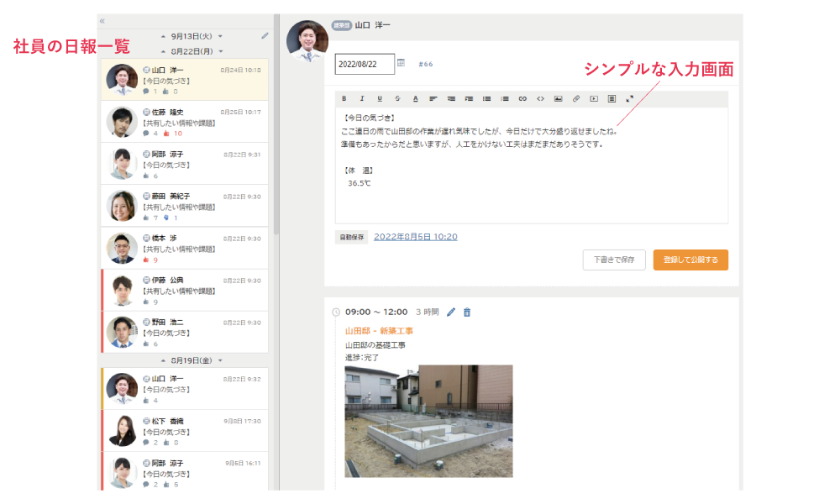This screenshot has width=840, height=504.
Task: Decrease indent using the outdent icon
Action: click(452, 98)
